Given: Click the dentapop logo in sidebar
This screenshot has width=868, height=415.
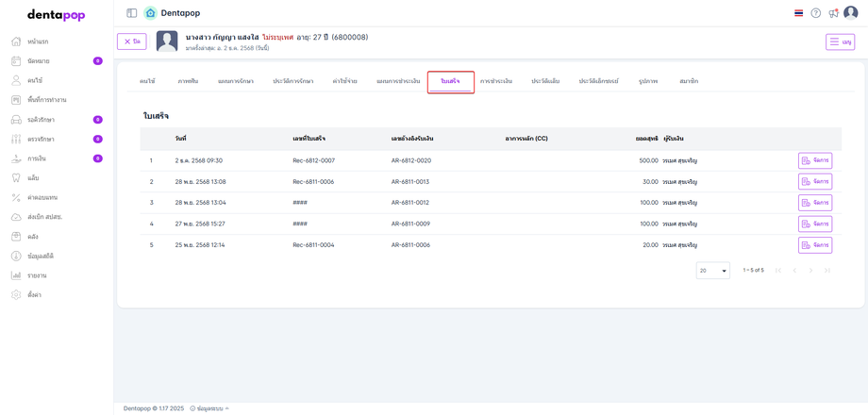Looking at the screenshot, I should point(57,15).
